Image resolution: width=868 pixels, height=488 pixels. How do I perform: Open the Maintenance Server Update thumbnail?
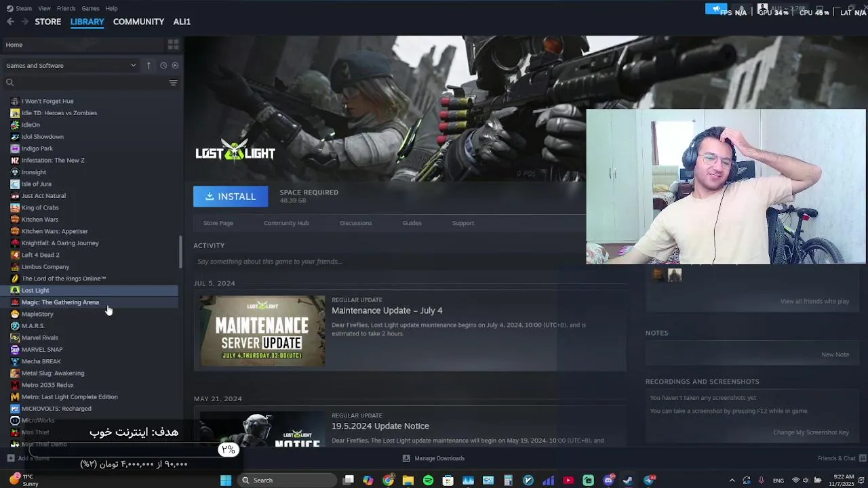[262, 331]
